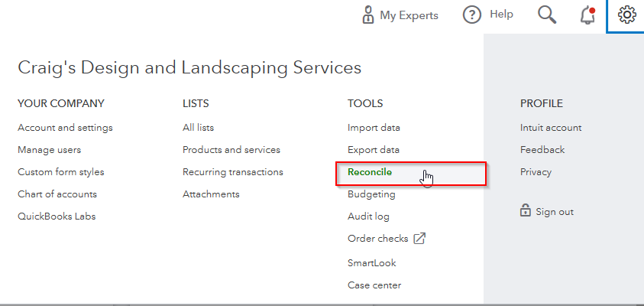
Task: Click Feedback in Profile
Action: [x=542, y=150]
